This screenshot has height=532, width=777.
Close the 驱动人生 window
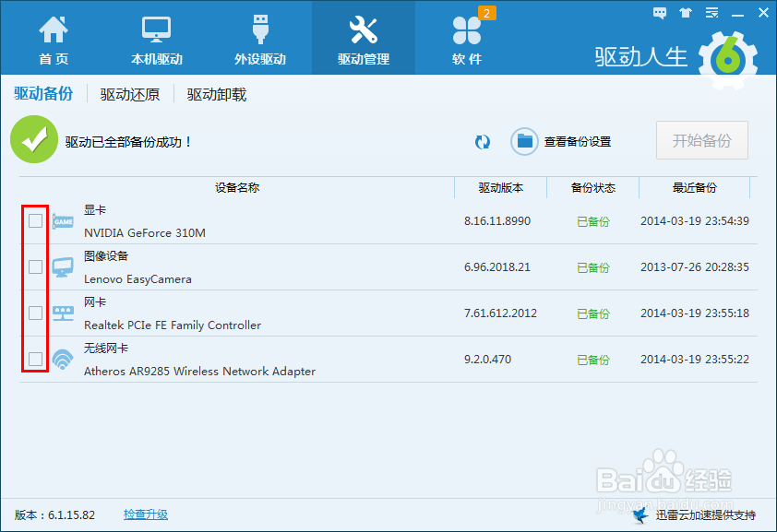[764, 13]
